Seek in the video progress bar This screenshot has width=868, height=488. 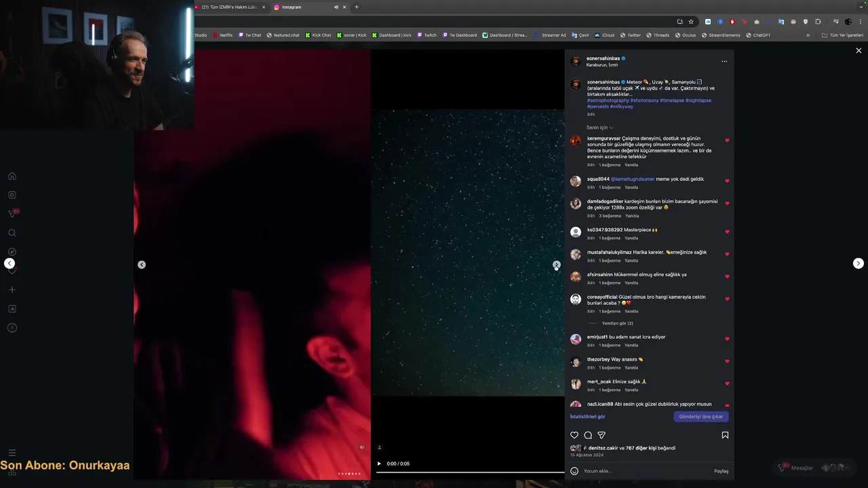[471, 472]
